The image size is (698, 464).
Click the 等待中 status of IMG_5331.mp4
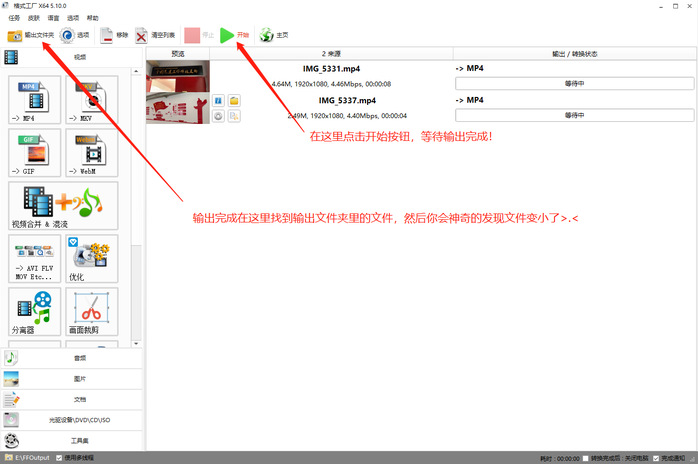click(573, 84)
